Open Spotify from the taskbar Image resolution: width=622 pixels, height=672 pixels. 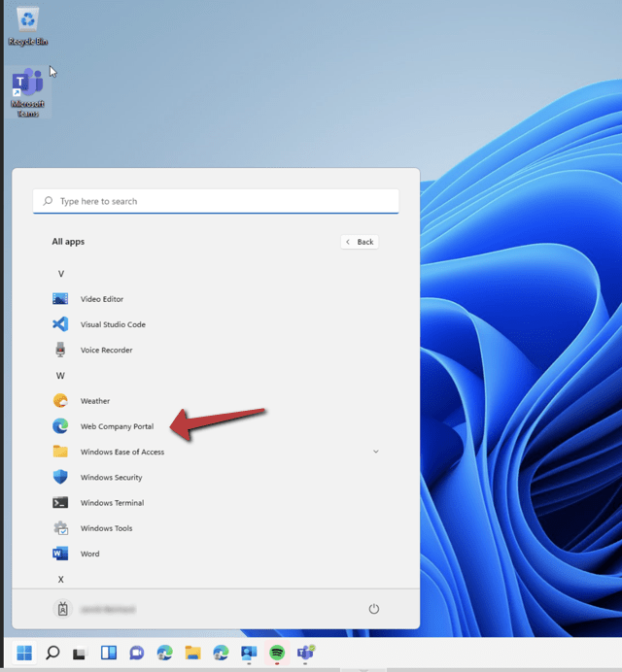(x=277, y=653)
